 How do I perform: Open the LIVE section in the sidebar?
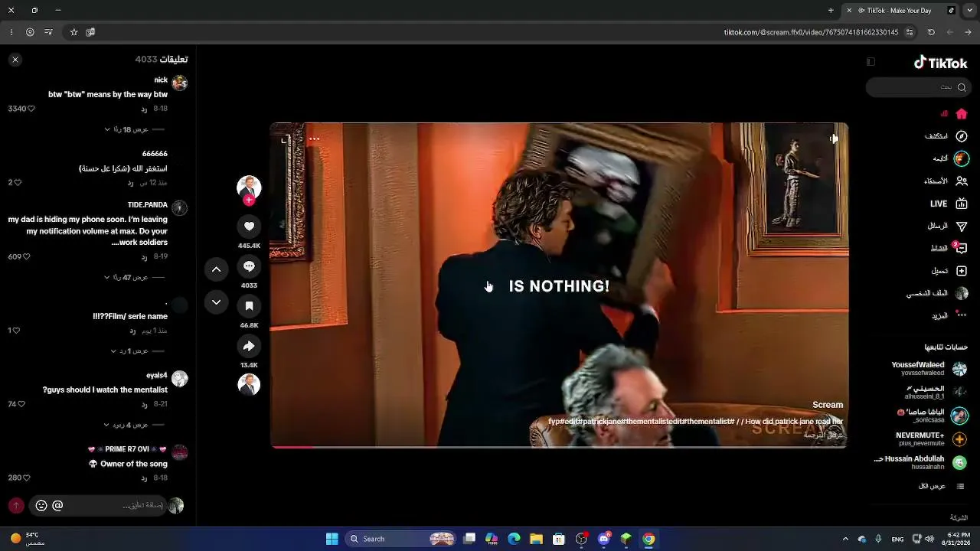coord(949,204)
